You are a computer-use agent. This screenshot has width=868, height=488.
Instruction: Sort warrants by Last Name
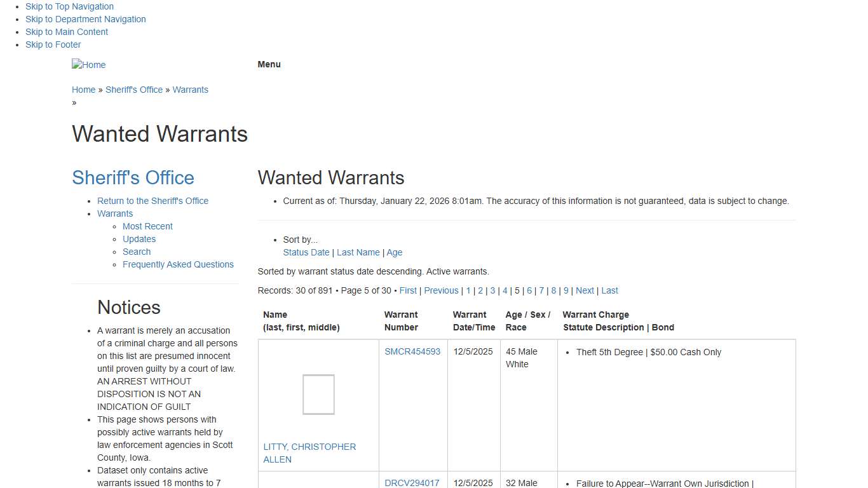click(358, 252)
